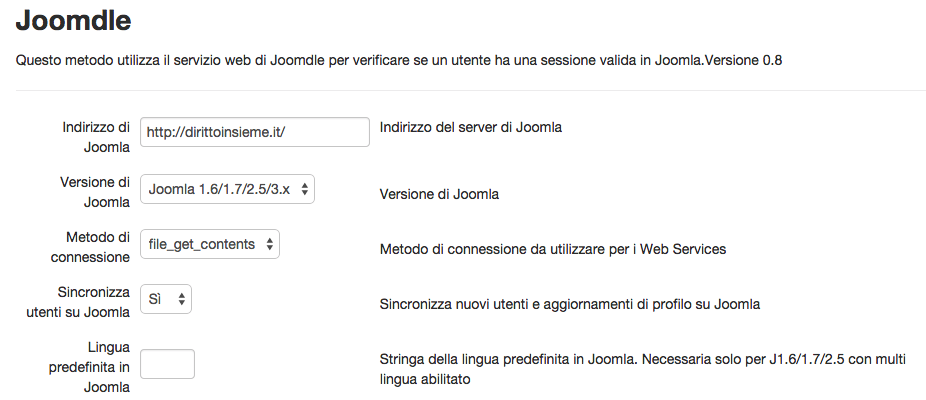926x400 pixels.
Task: Click the Versione di Joomla field label
Action: pos(95,192)
